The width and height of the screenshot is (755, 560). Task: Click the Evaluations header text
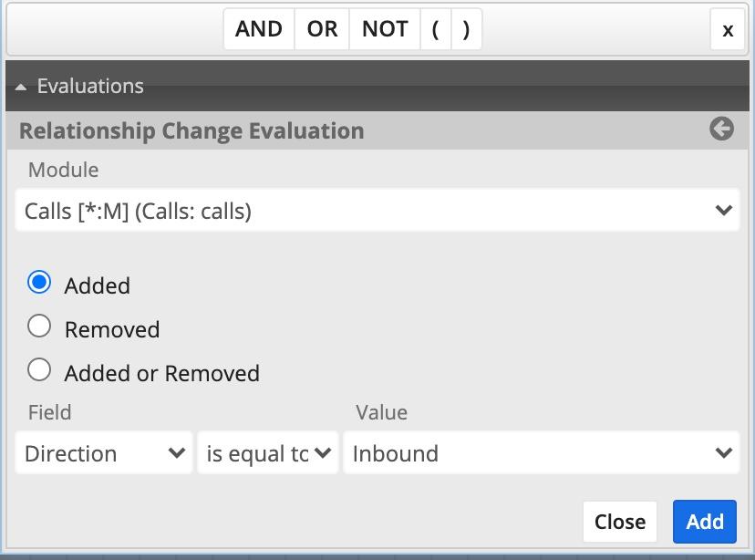(90, 87)
